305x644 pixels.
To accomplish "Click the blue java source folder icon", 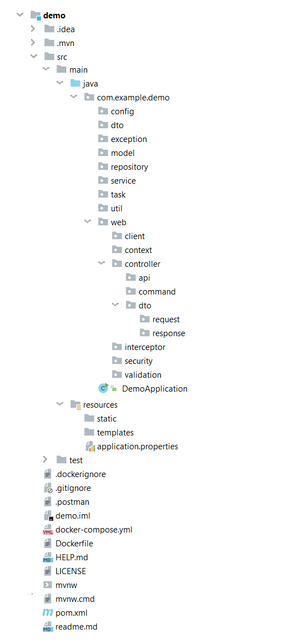I will [x=75, y=83].
